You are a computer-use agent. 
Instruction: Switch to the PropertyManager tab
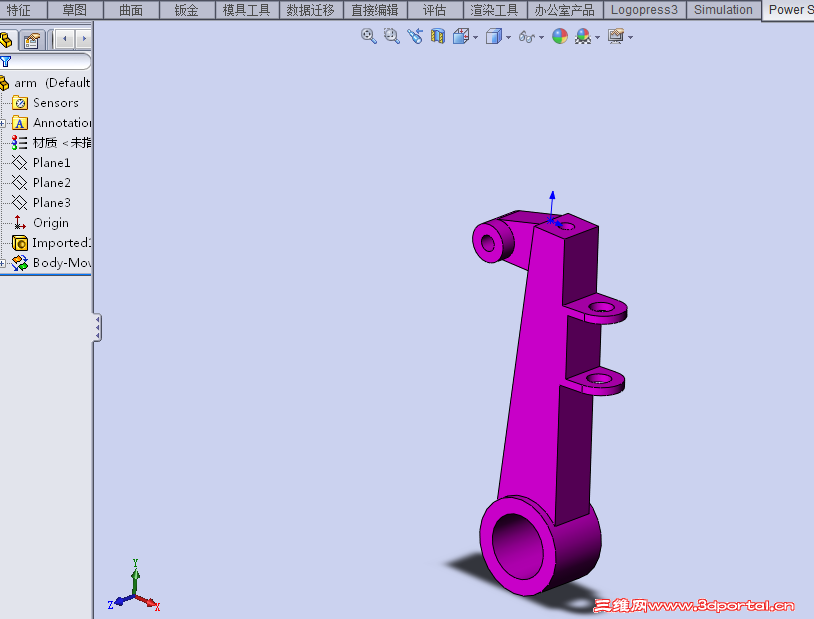31,40
